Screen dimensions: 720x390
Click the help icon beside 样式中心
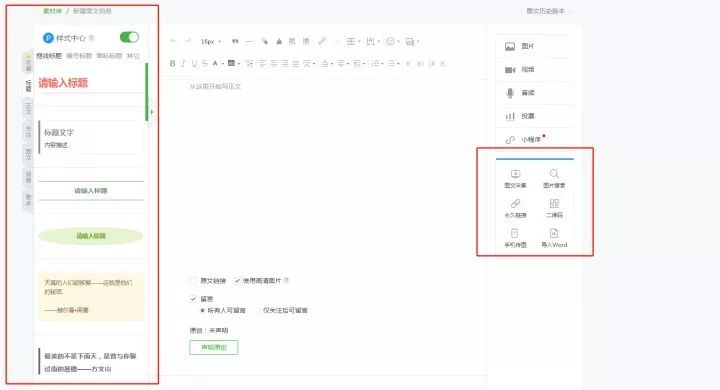92,38
